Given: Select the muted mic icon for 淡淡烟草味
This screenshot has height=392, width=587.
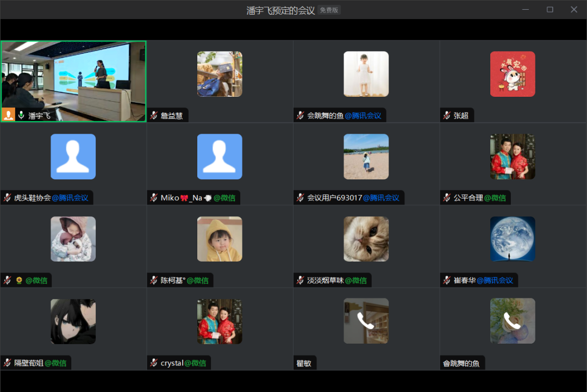Looking at the screenshot, I should pyautogui.click(x=300, y=280).
